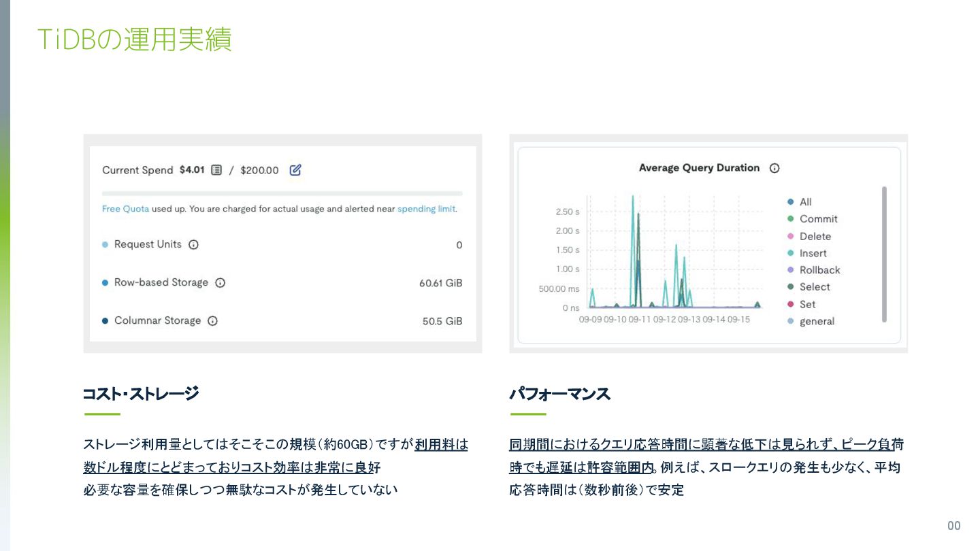Toggle the Select series in legend
The width and height of the screenshot is (980, 551).
[808, 287]
